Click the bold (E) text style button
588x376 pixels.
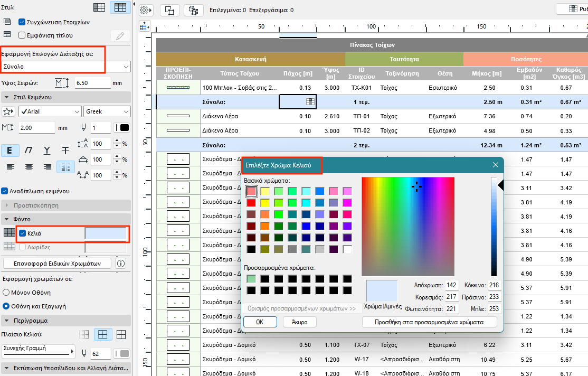coord(10,151)
